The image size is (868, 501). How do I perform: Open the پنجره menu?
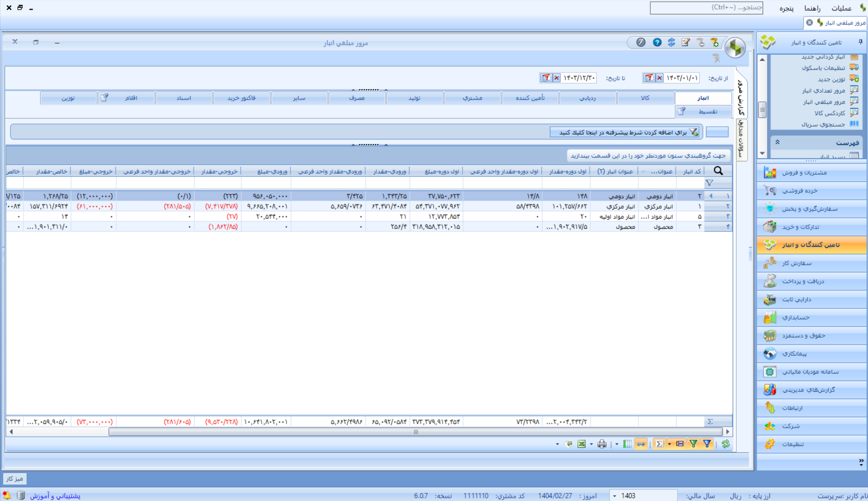click(x=787, y=8)
